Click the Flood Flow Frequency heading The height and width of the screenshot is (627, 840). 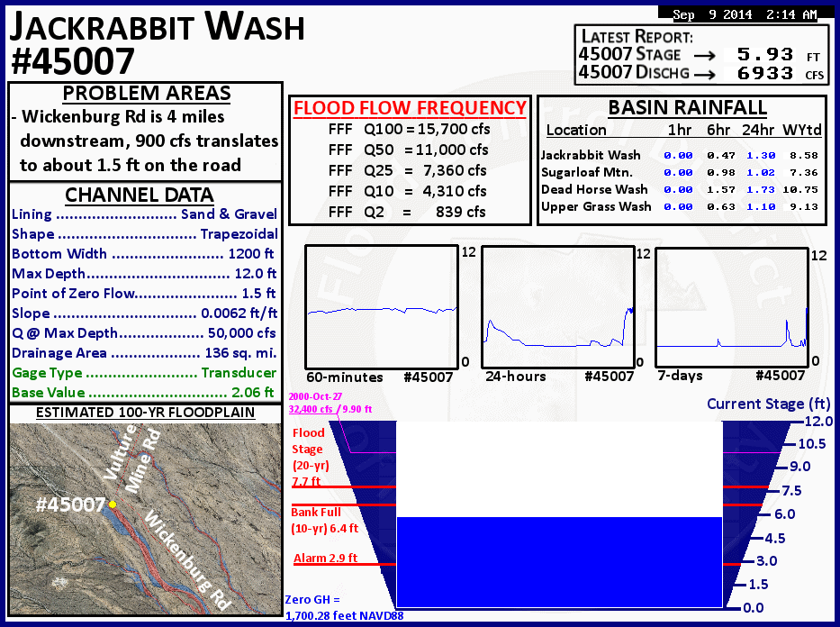pos(410,108)
